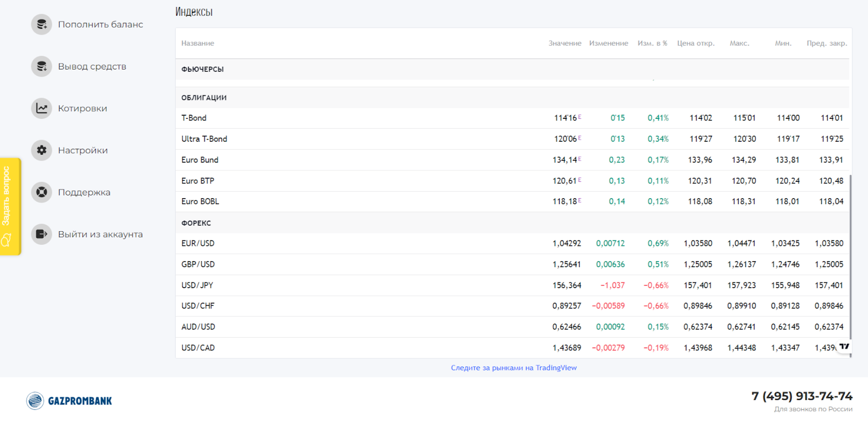Click Ultra T-Bond max 120'30

(x=744, y=139)
